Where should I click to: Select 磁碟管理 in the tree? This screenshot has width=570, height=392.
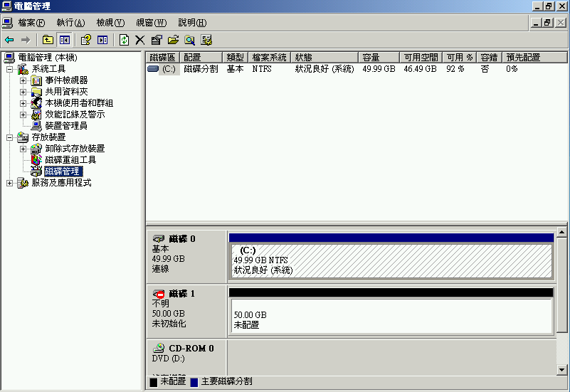(63, 171)
